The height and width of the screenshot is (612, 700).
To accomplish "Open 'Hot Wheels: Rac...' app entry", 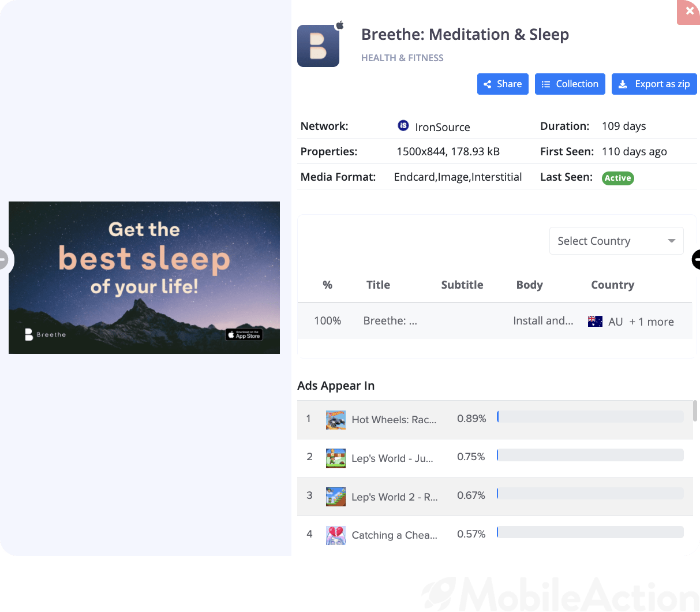I will [394, 420].
